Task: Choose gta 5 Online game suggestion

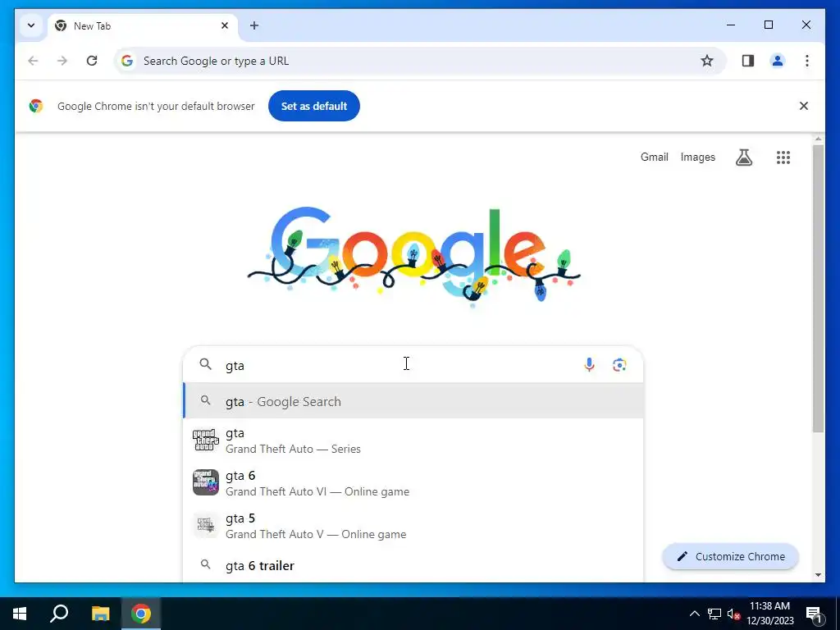Action: coord(413,526)
